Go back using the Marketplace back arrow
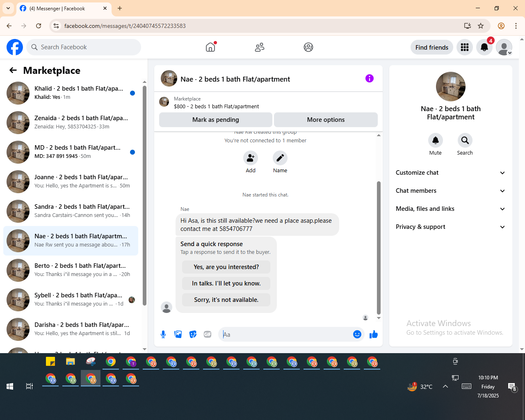This screenshot has width=525, height=420. [x=13, y=70]
